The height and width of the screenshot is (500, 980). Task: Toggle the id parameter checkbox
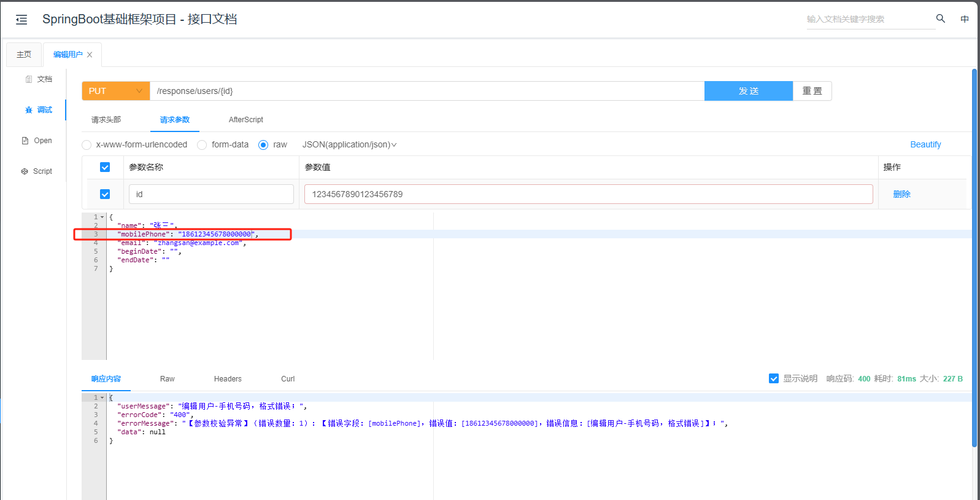105,194
